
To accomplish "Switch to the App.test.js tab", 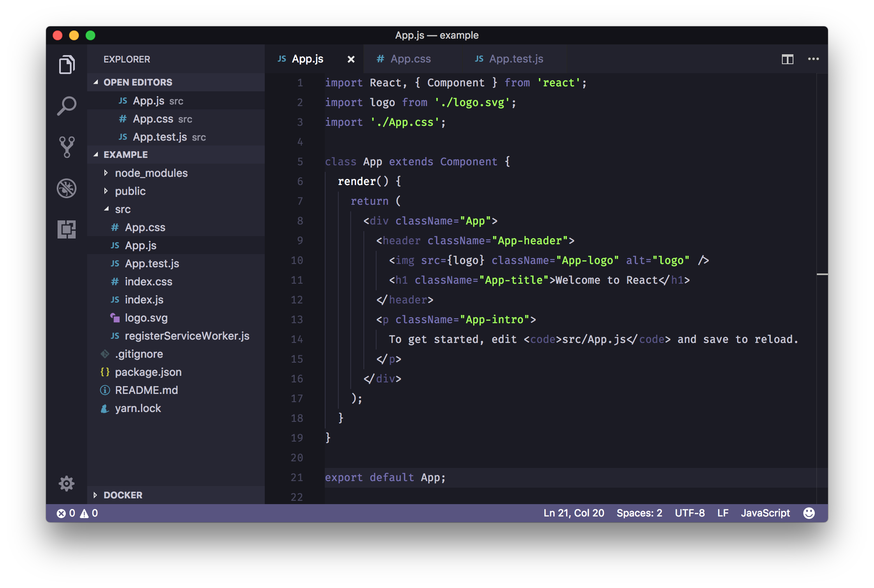I will pos(516,59).
